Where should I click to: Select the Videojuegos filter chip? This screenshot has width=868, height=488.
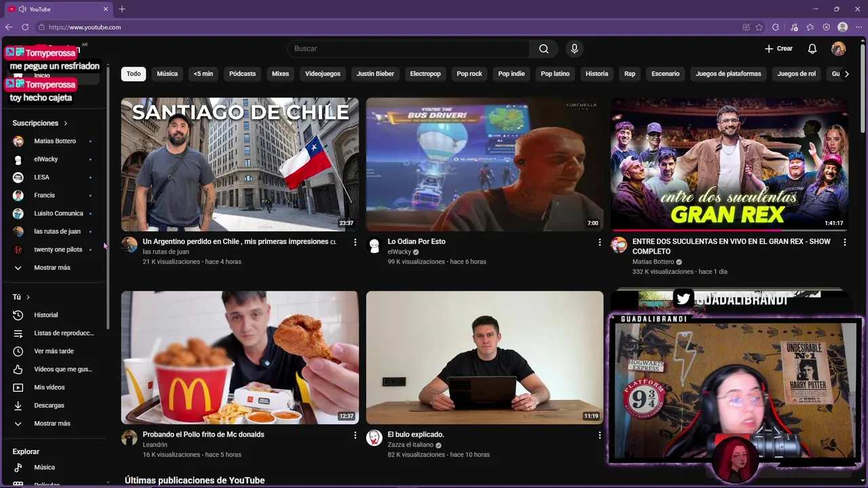tap(323, 74)
